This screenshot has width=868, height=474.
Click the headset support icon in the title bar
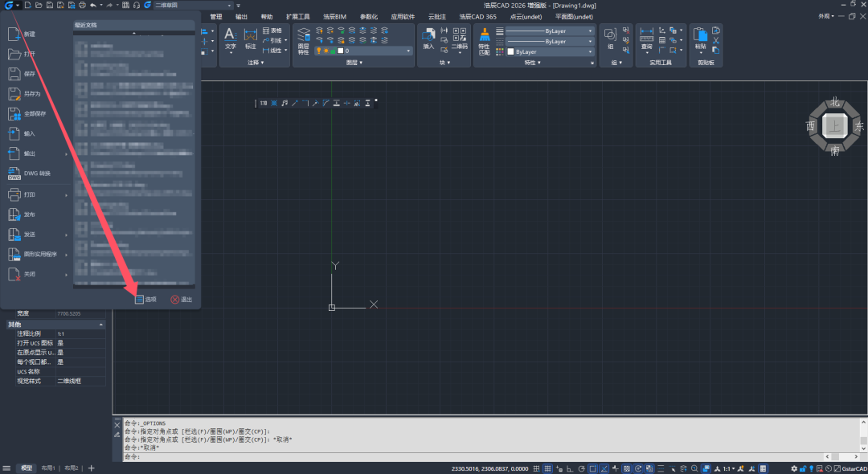click(136, 5)
